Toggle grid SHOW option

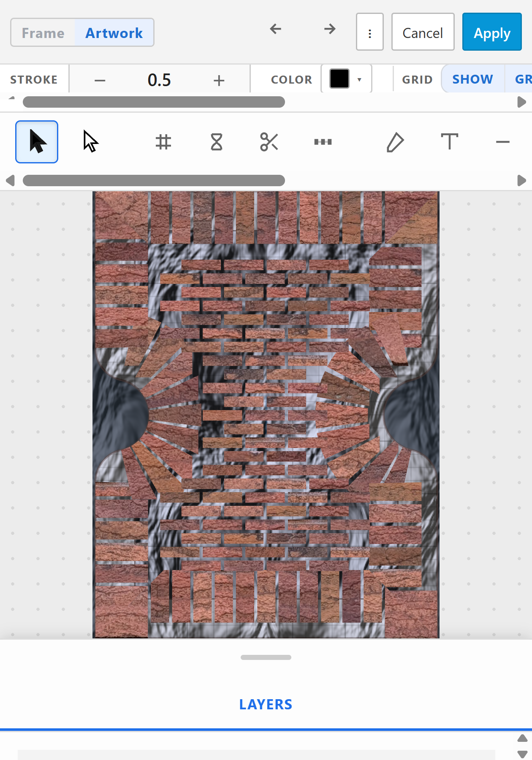tap(472, 79)
